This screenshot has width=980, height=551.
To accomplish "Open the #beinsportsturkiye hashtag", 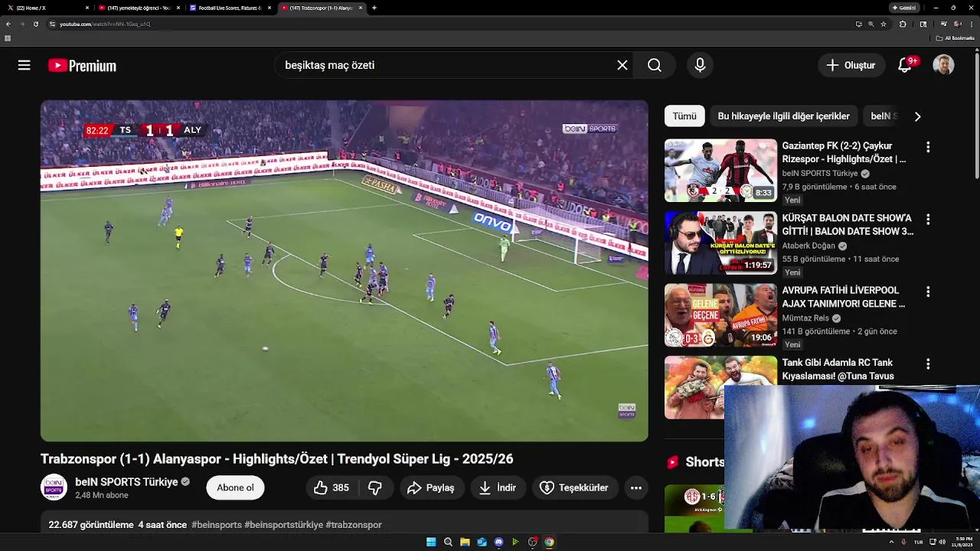I will (283, 525).
